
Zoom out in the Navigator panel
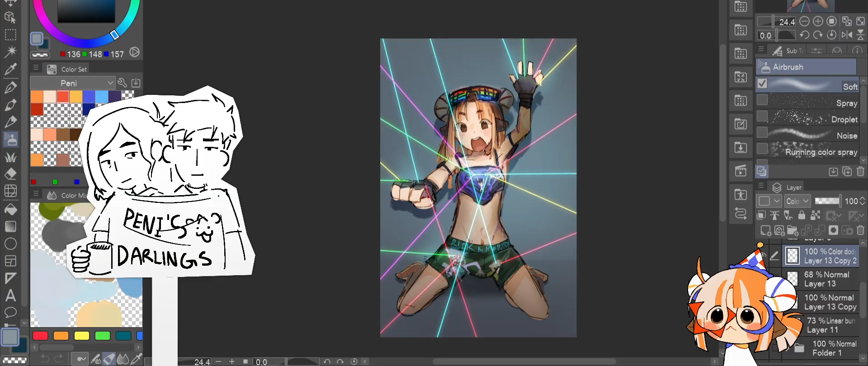tap(804, 21)
